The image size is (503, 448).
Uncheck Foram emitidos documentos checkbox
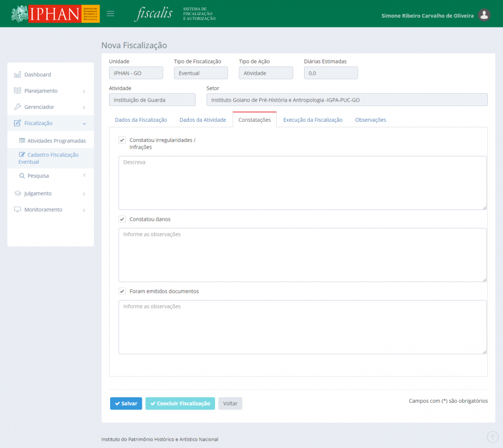122,291
